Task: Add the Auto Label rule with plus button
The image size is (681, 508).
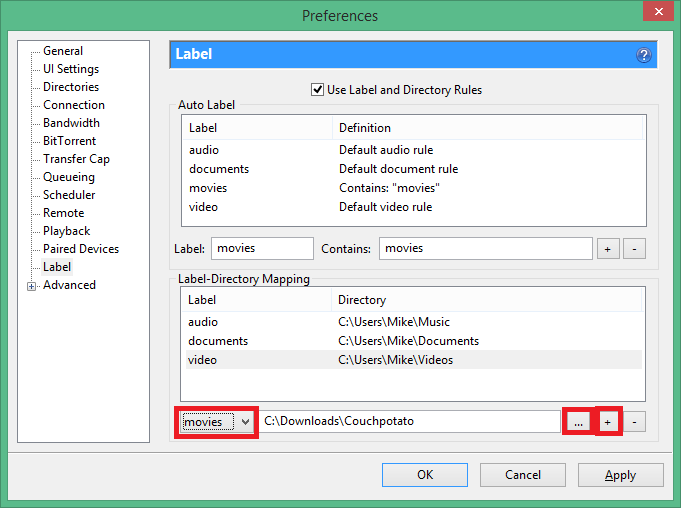Action: 608,249
